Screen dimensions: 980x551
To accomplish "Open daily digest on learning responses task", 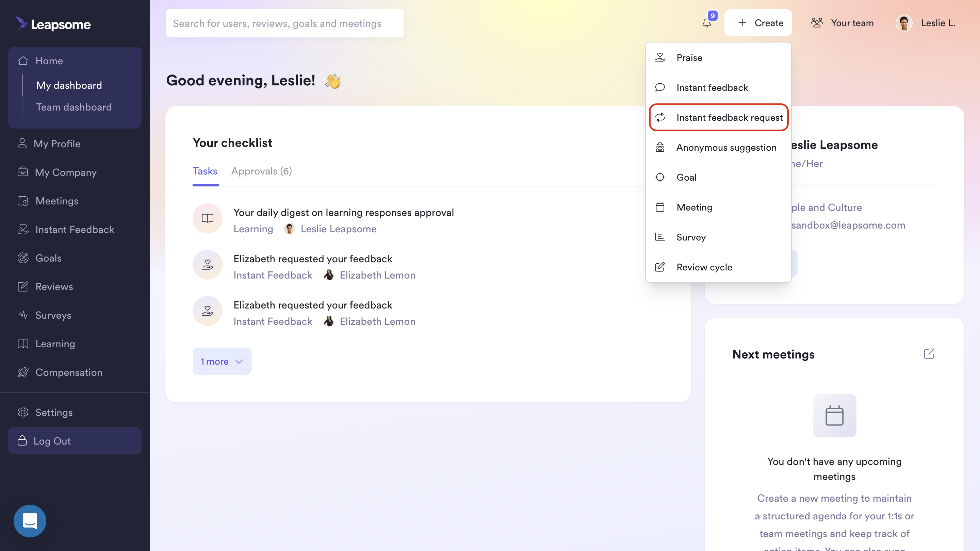I will (344, 212).
